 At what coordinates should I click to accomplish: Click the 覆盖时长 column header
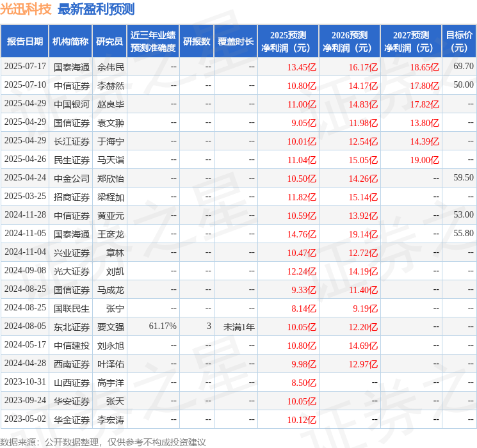pos(235,42)
